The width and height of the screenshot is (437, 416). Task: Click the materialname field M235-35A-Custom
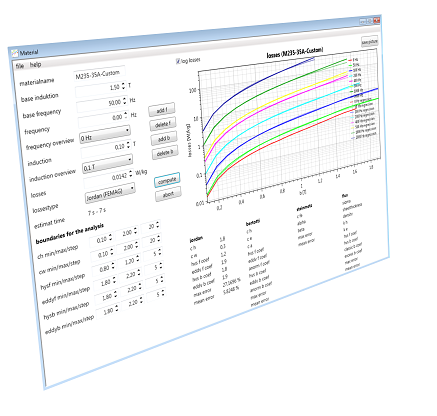[99, 74]
